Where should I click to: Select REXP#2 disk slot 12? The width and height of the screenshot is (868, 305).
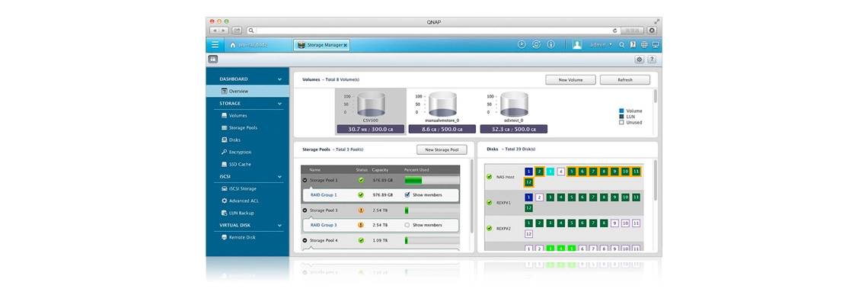point(528,233)
